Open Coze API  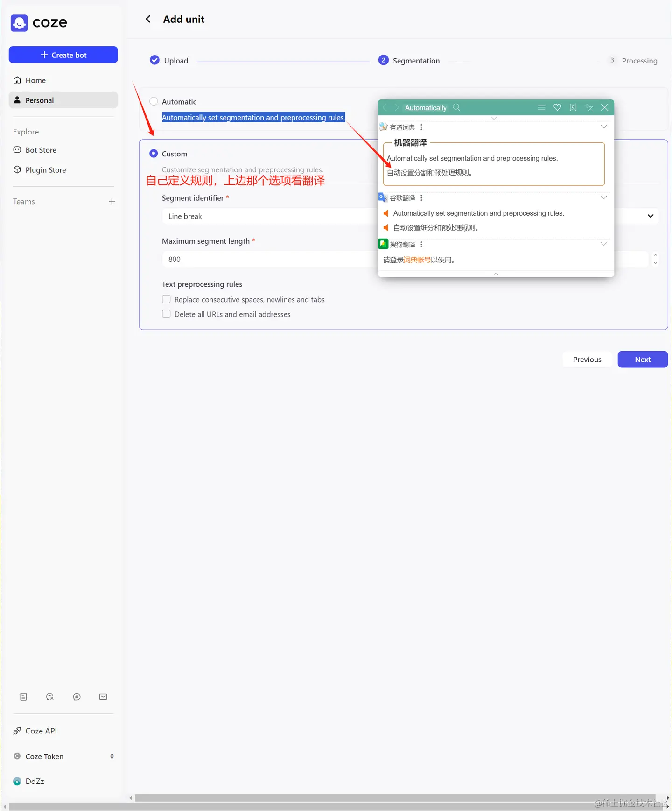pos(63,731)
